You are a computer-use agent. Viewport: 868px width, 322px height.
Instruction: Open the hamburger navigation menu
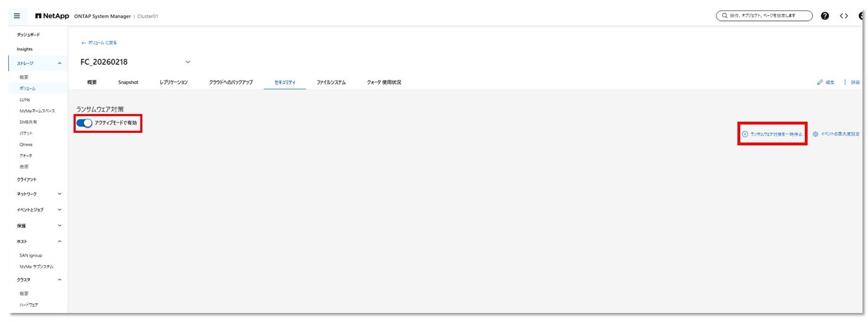pyautogui.click(x=17, y=15)
